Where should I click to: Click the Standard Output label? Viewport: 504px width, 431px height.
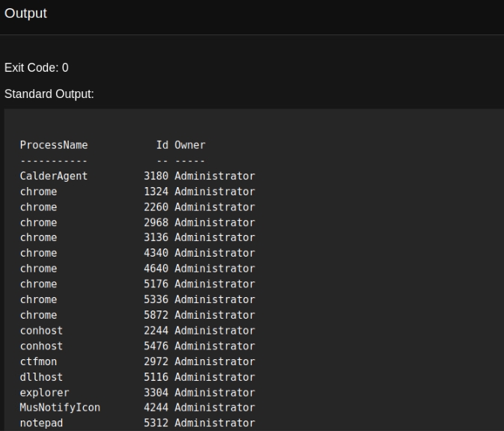pos(49,94)
